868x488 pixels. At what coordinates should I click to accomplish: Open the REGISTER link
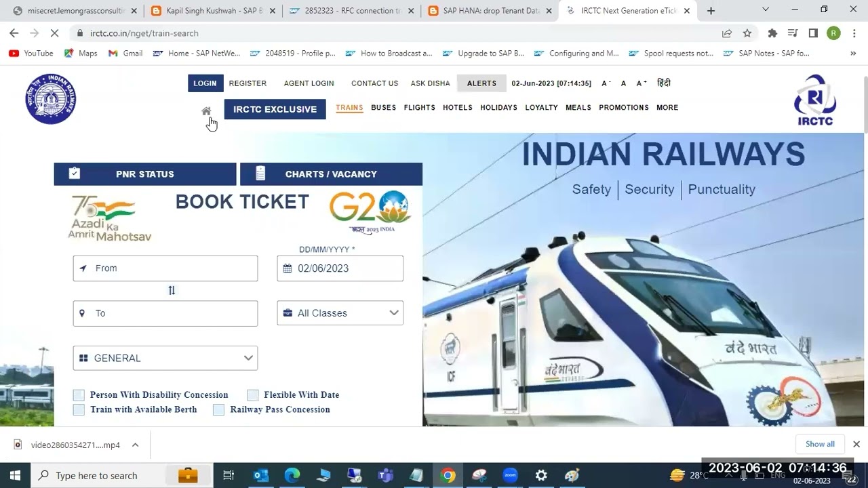[x=248, y=83]
